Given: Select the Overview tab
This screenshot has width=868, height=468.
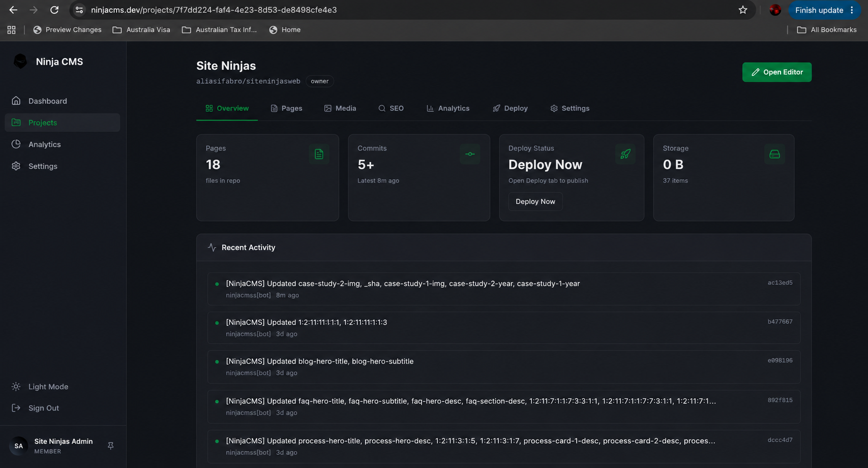Looking at the screenshot, I should pyautogui.click(x=227, y=108).
